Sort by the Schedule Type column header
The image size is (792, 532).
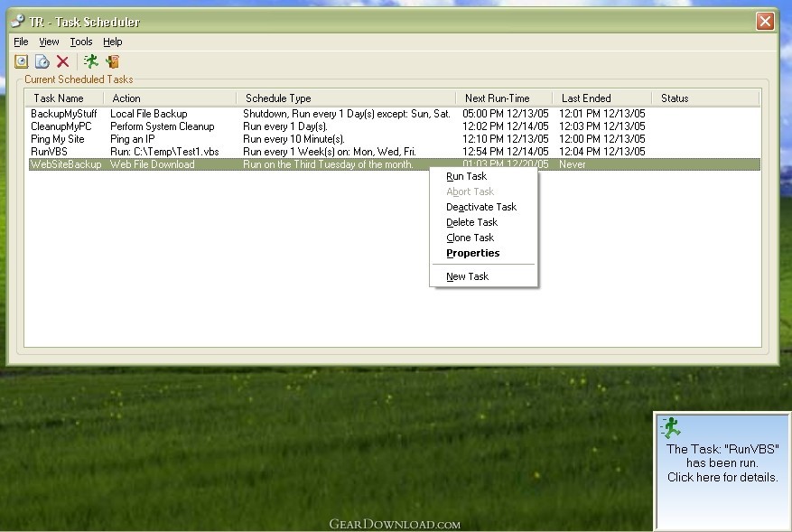347,98
